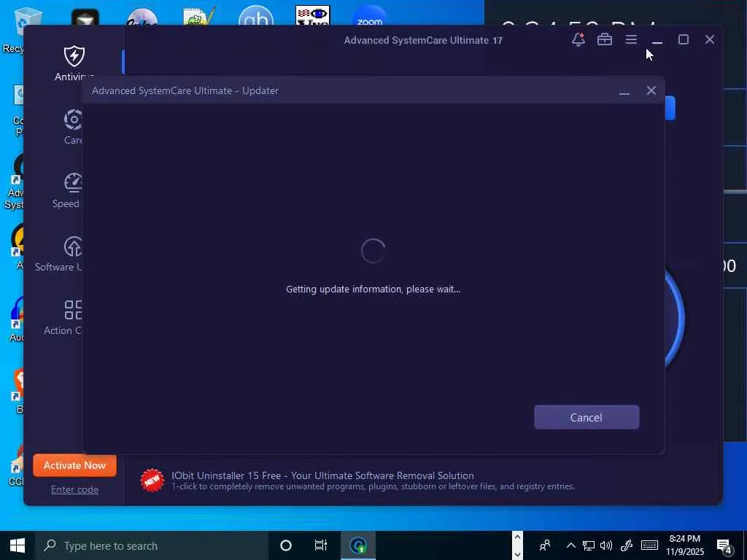Viewport: 747px width, 560px height.
Task: Maximize the Advanced SystemCare main window
Action: tap(683, 39)
